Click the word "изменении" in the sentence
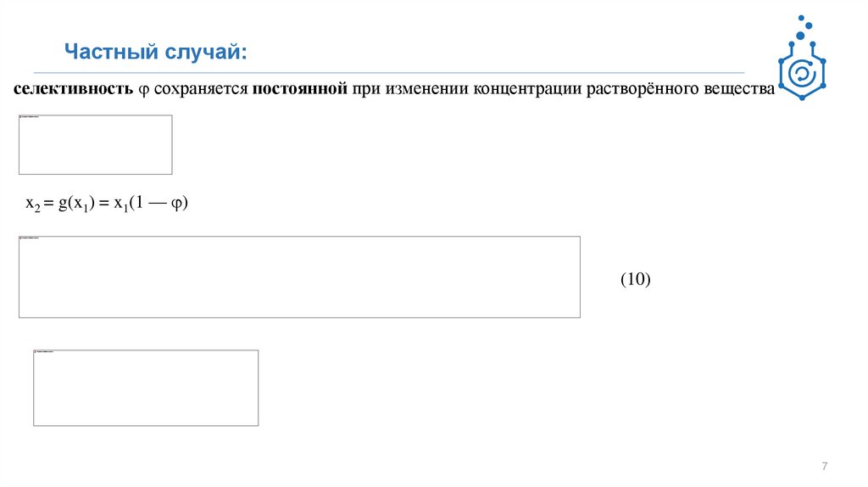The width and height of the screenshot is (868, 487). (x=420, y=89)
